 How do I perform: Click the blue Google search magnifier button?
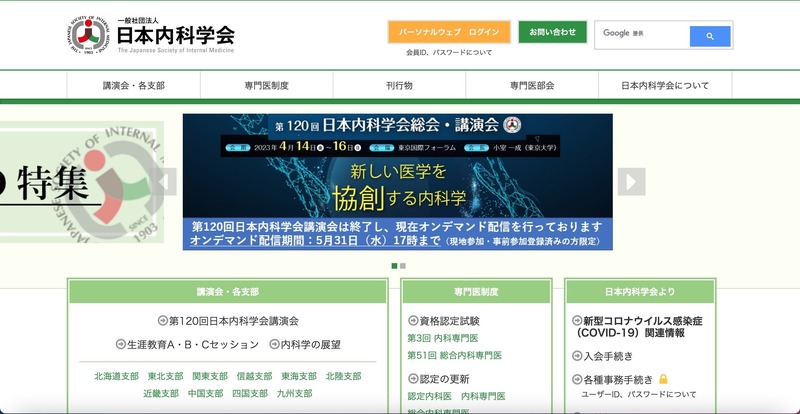coord(710,35)
